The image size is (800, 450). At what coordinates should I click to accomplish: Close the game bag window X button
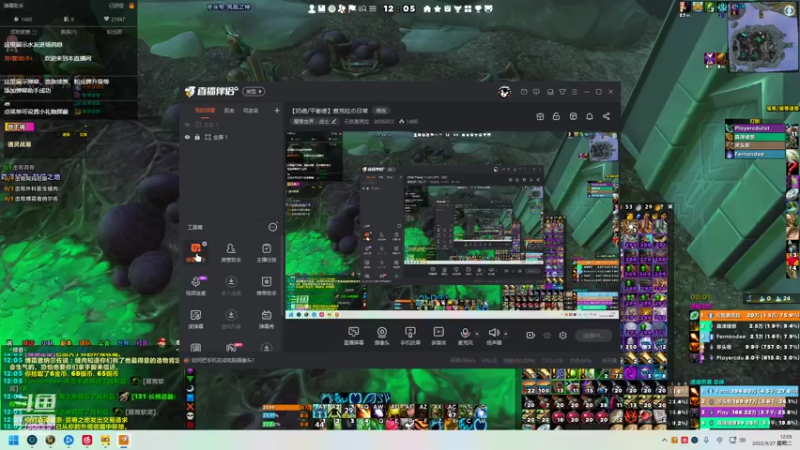(x=670, y=207)
